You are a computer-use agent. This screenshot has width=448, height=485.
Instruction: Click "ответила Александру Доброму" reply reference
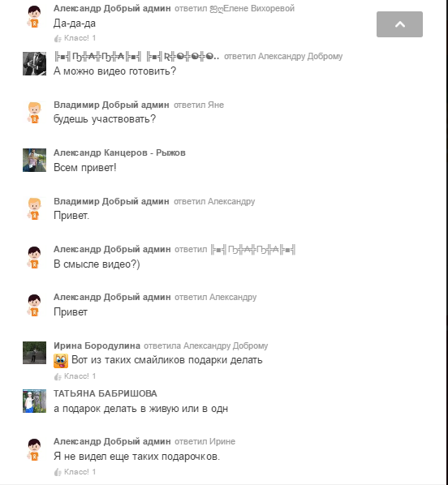tap(206, 346)
